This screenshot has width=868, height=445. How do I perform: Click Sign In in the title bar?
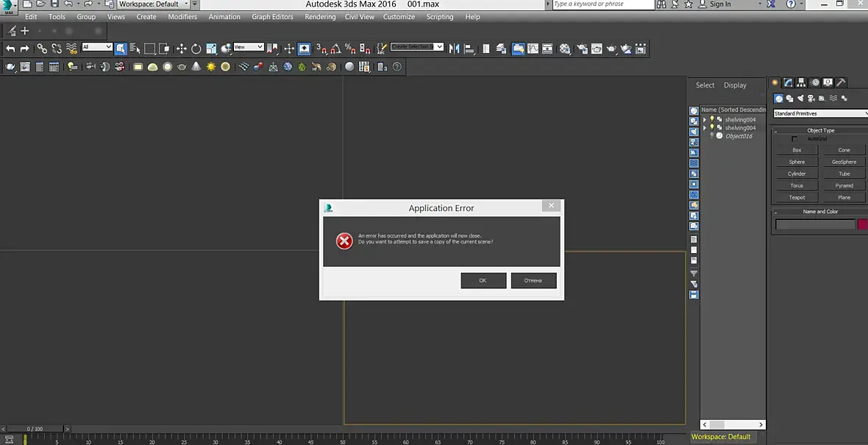pos(720,4)
